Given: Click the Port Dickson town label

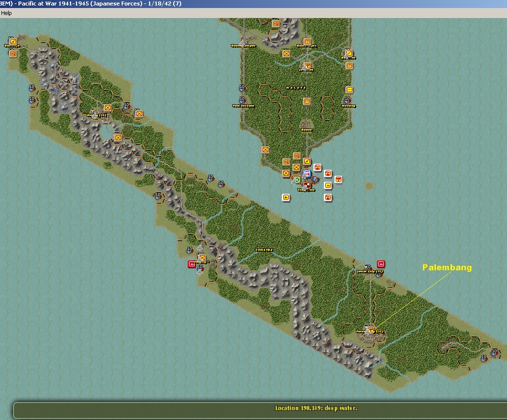Looking at the screenshot, I should (x=243, y=106).
